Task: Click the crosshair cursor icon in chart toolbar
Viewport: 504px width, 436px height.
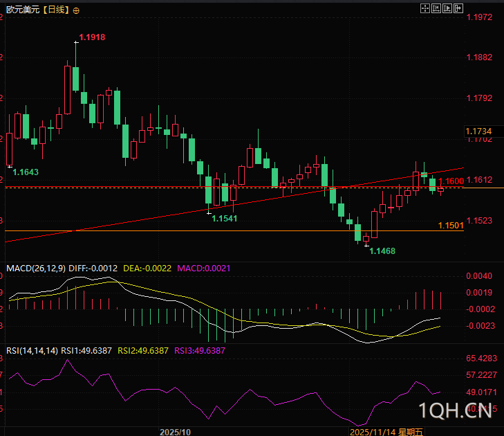Action: (x=425, y=8)
